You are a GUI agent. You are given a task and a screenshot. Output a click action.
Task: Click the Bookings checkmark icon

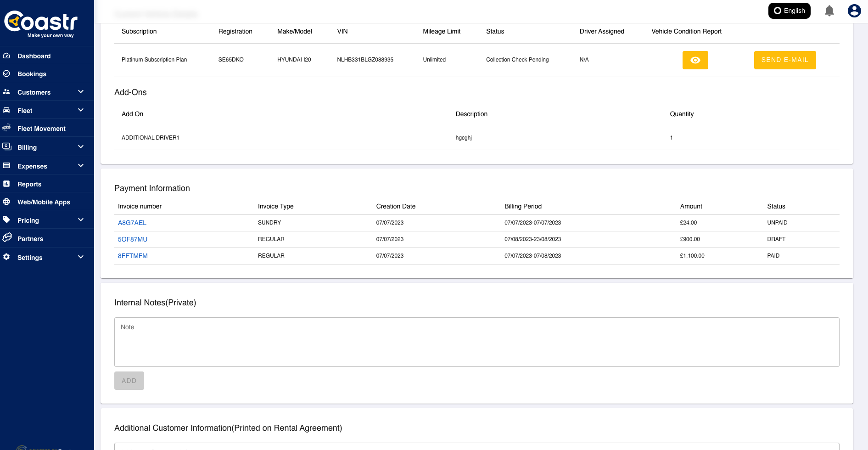click(7, 74)
